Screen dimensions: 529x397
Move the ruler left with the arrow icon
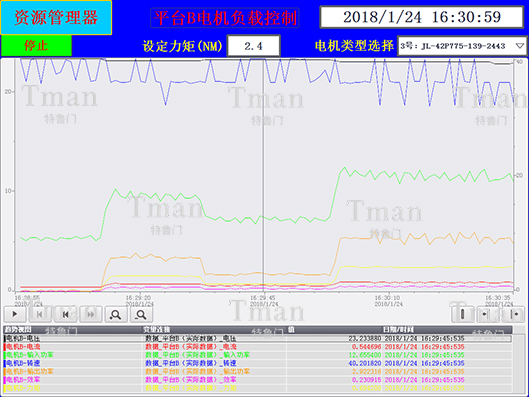click(x=487, y=314)
